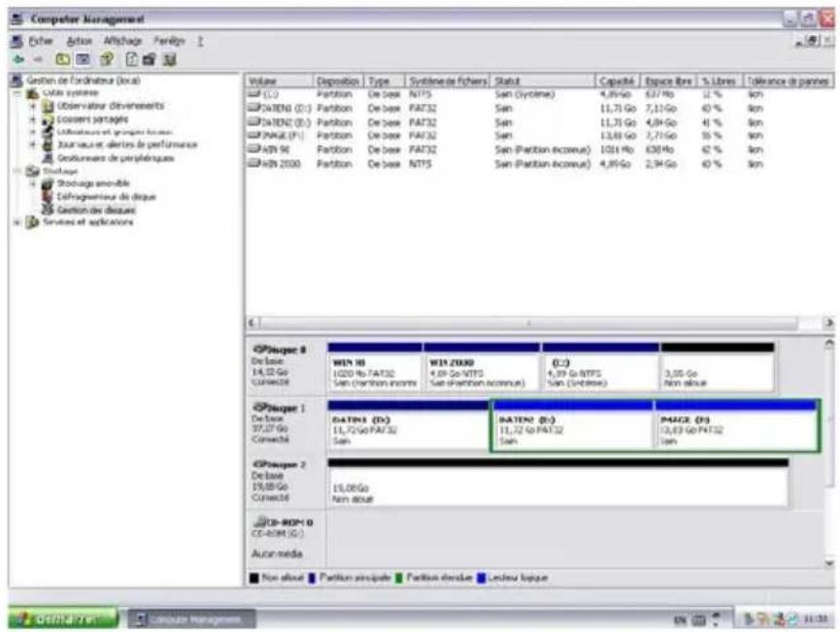This screenshot has height=632, width=840.
Task: Click the Espace libre column header
Action: 668,81
